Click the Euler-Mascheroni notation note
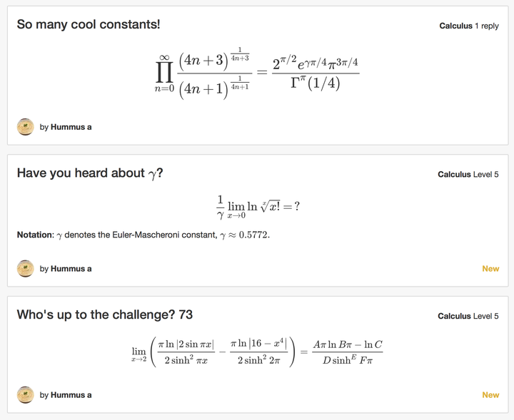 (143, 235)
